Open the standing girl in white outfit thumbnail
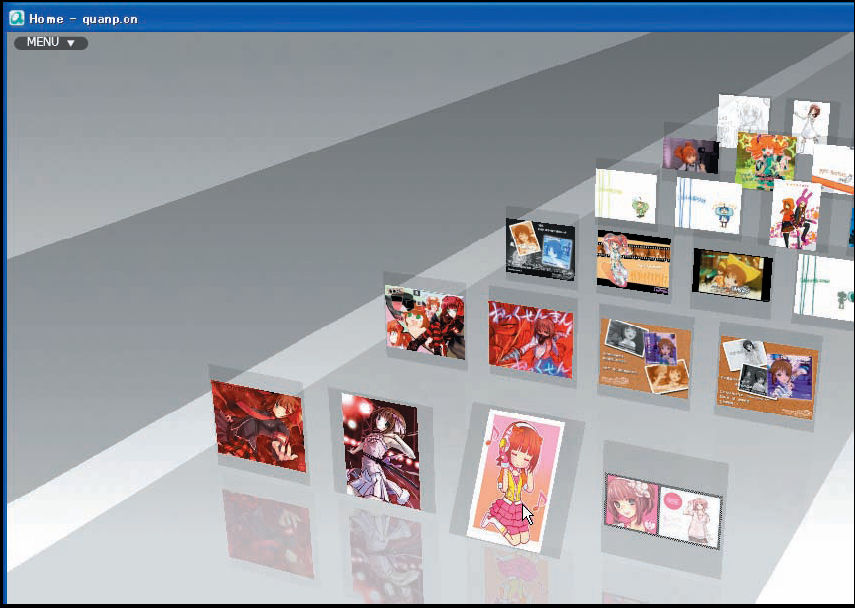 (811, 126)
